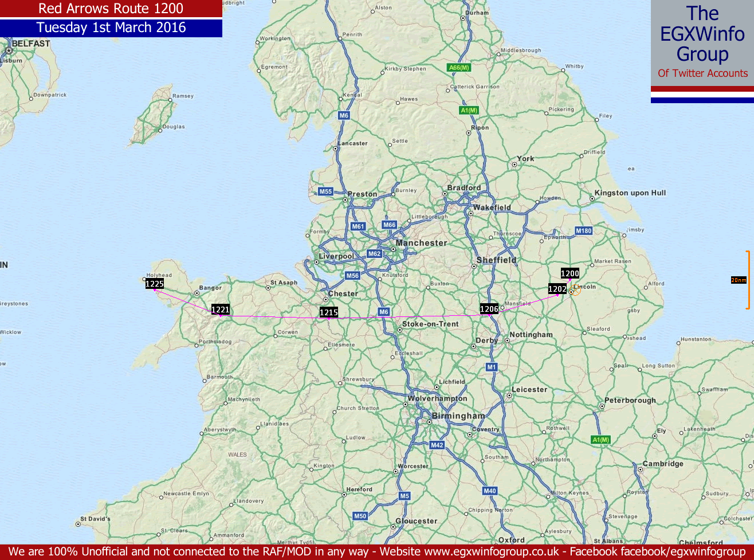Screen dimensions: 754x560
Task: Click the Aberystwyth label
Action: 221,430
